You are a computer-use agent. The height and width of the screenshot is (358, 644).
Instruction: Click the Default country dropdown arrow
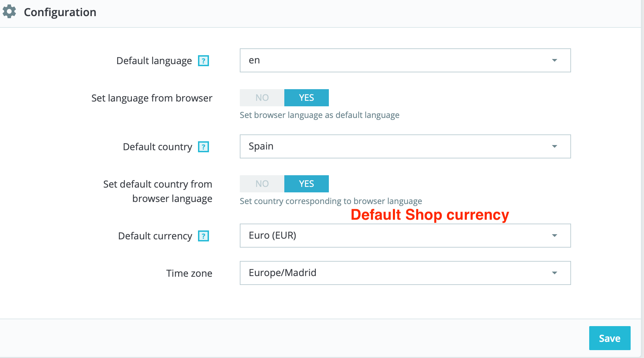554,146
